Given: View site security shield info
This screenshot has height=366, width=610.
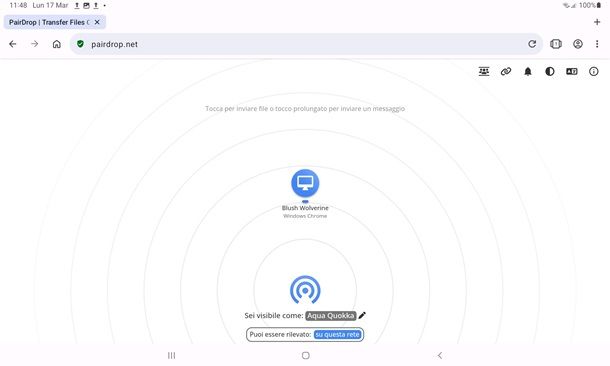Looking at the screenshot, I should tap(80, 44).
